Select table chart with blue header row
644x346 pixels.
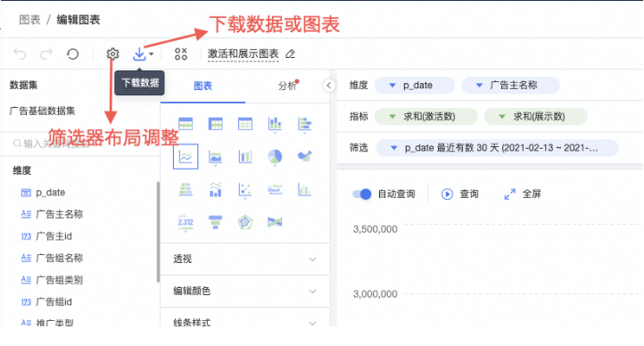point(186,124)
